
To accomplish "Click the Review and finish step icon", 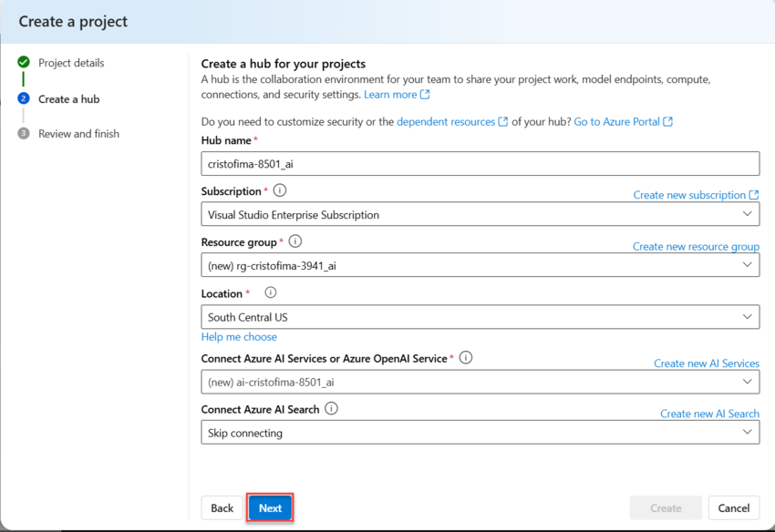I will point(23,134).
